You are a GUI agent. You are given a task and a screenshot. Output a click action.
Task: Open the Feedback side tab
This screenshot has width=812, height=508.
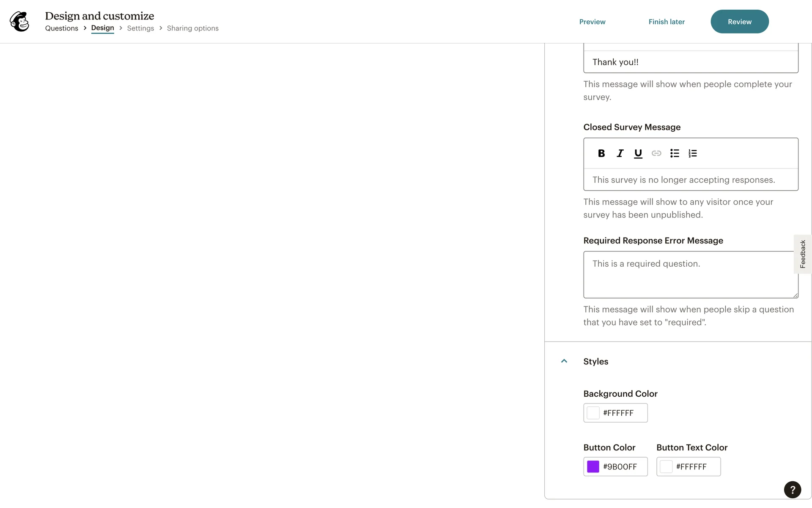coord(802,254)
